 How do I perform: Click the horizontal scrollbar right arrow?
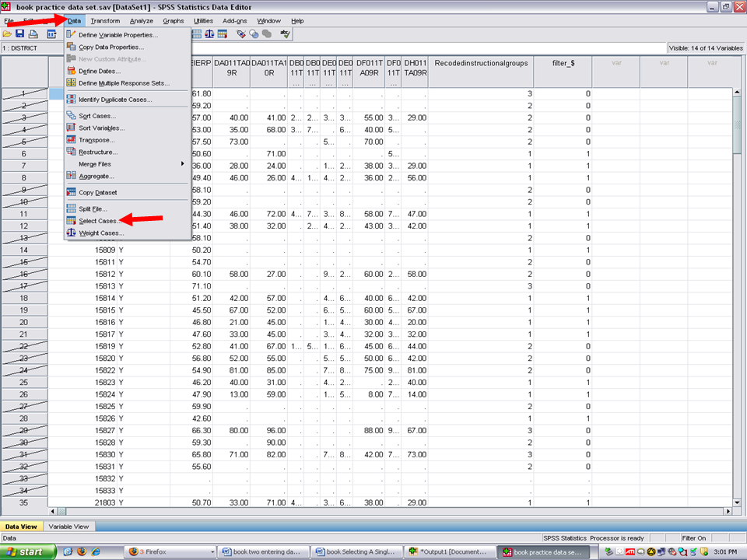pos(728,511)
